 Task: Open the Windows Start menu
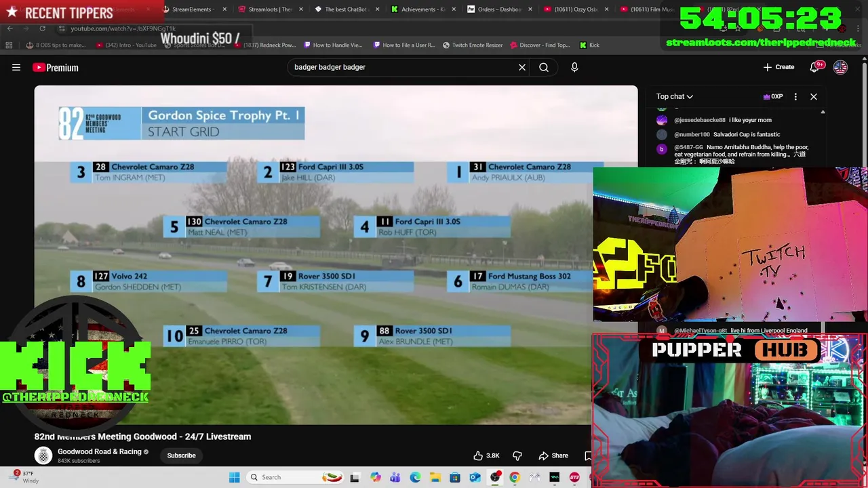click(x=234, y=477)
